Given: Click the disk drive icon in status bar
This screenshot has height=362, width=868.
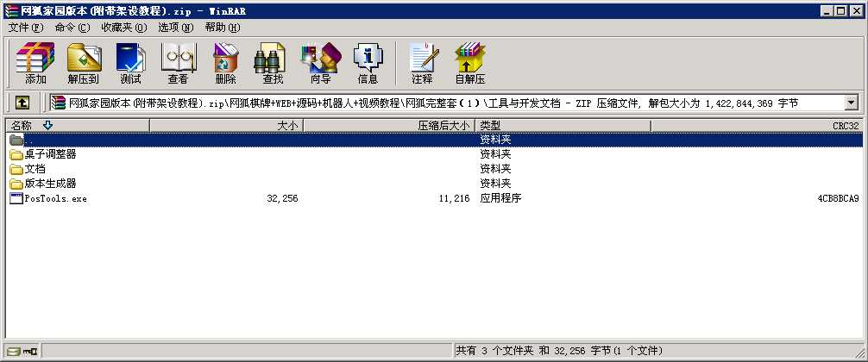Looking at the screenshot, I should (13, 351).
